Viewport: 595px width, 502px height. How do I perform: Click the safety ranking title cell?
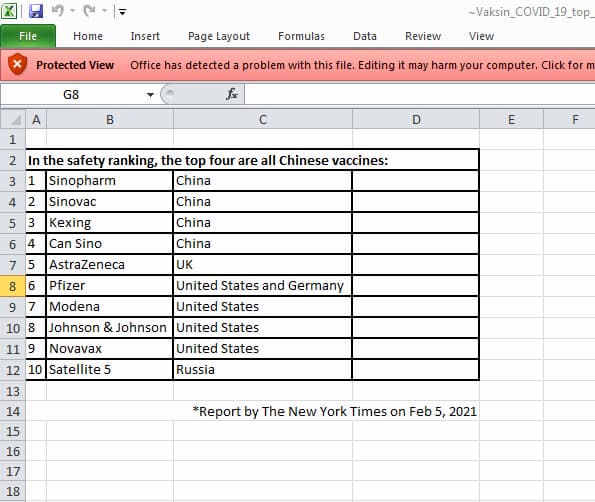[252, 160]
